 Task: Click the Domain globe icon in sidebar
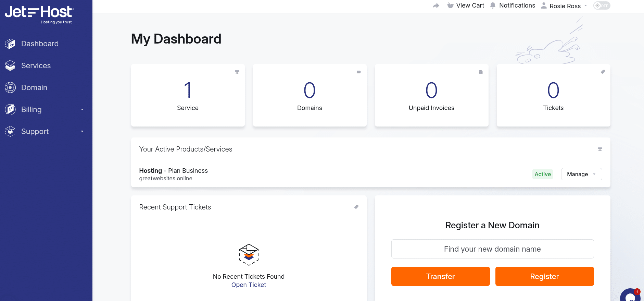[10, 87]
